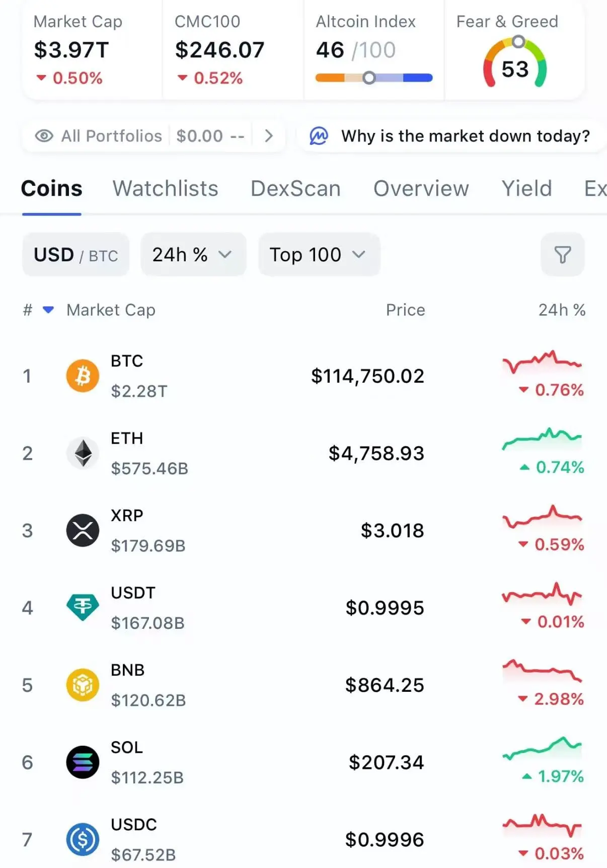607x868 pixels.
Task: Open the filter funnel icon
Action: (562, 255)
